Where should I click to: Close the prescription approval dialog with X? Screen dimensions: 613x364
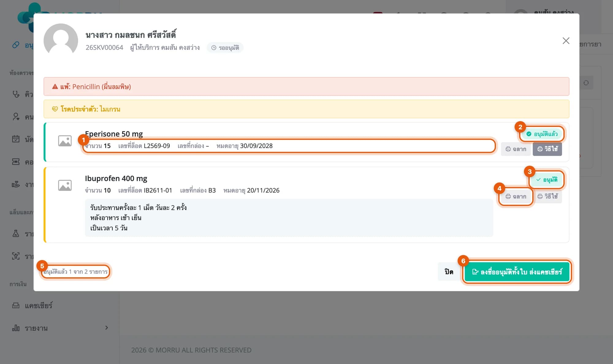click(x=566, y=41)
